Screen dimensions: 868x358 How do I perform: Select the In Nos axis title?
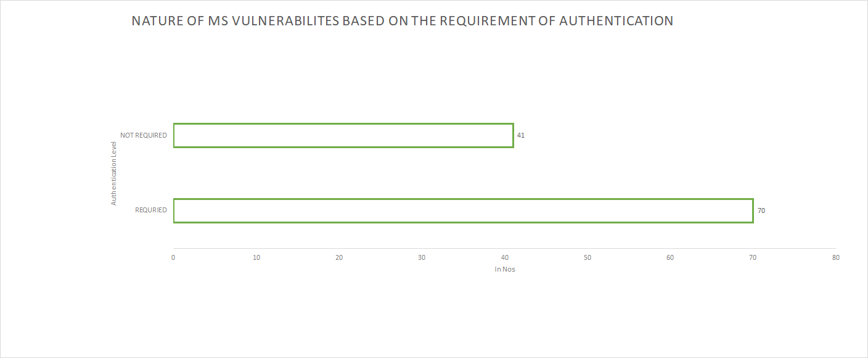click(505, 269)
